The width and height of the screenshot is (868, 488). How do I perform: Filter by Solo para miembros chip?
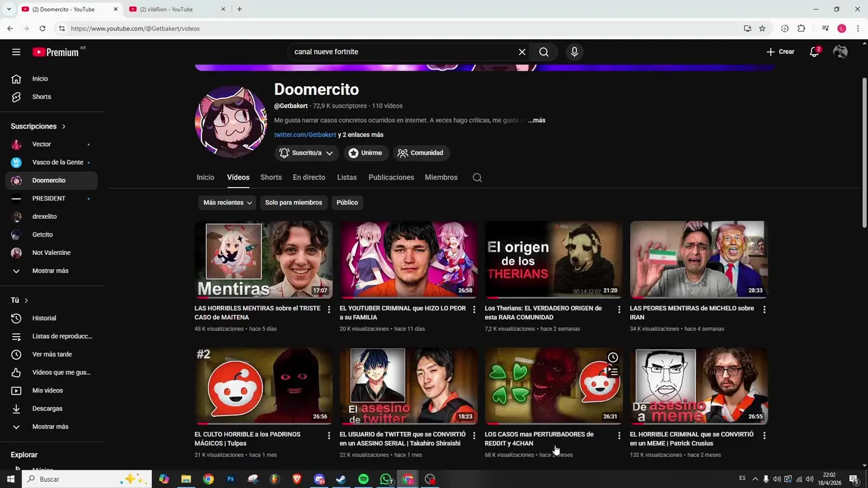tap(294, 203)
